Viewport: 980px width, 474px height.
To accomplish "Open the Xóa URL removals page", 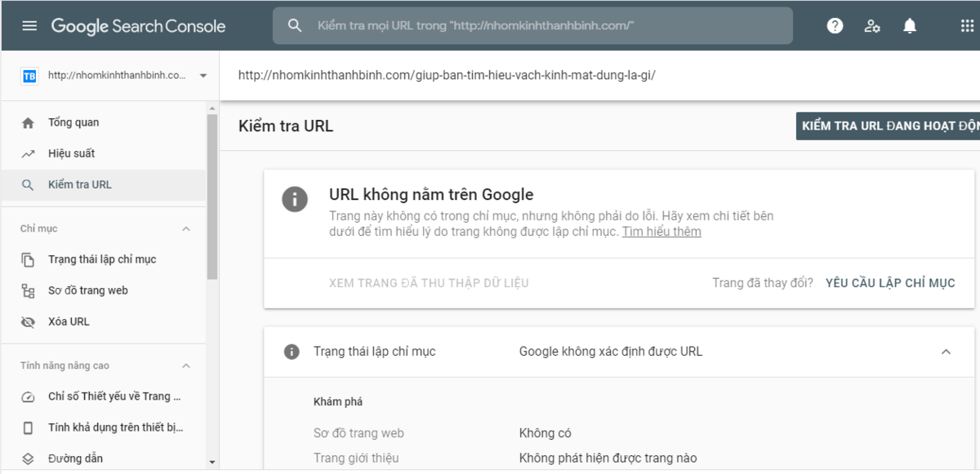I will pos(69,321).
